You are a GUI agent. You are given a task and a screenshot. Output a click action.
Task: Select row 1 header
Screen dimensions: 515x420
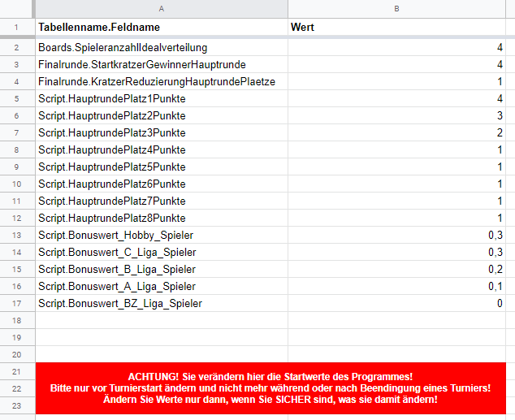click(17, 28)
